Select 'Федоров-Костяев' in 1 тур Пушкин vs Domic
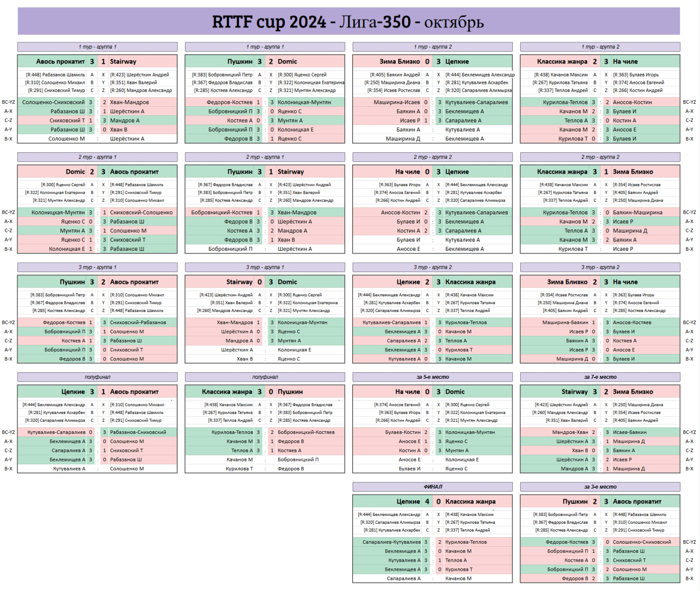The height and width of the screenshot is (591, 700). (x=230, y=102)
